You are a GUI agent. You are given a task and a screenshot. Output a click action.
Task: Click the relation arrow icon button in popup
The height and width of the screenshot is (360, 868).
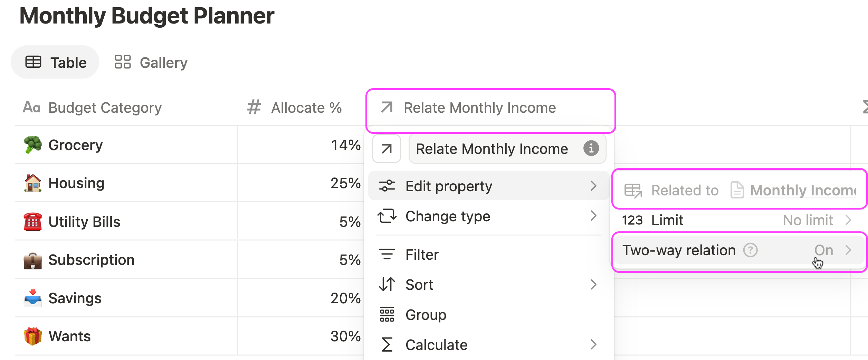click(387, 149)
